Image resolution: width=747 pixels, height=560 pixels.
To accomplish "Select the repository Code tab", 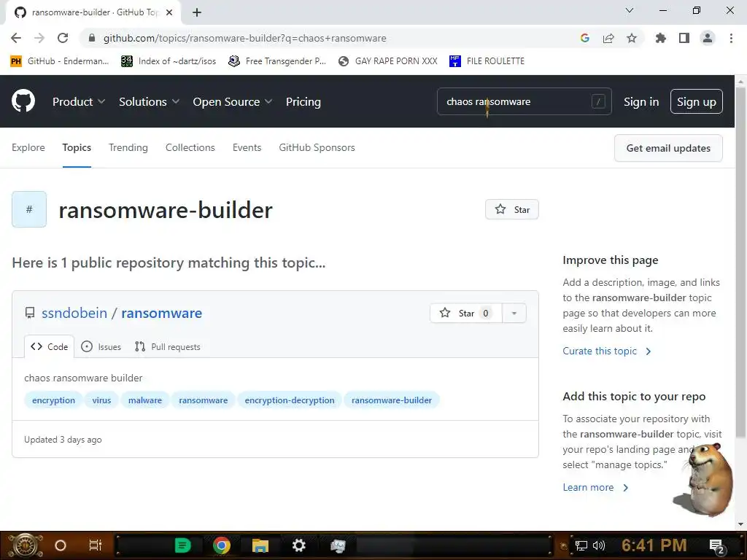I will coord(50,346).
